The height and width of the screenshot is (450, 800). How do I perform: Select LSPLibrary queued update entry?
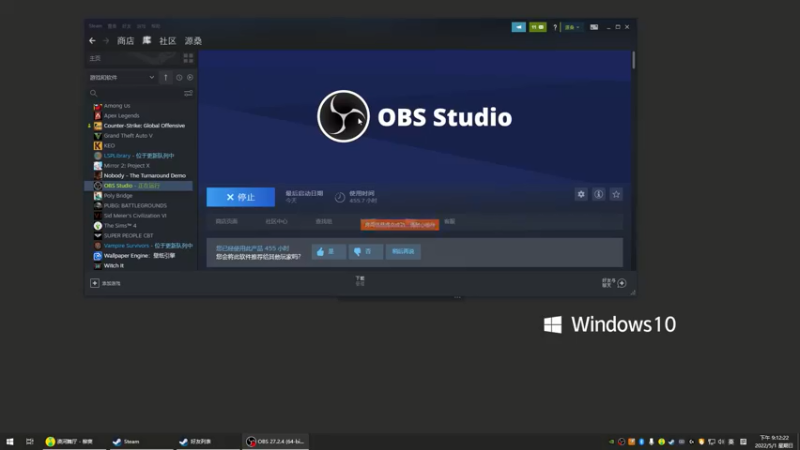coord(139,156)
